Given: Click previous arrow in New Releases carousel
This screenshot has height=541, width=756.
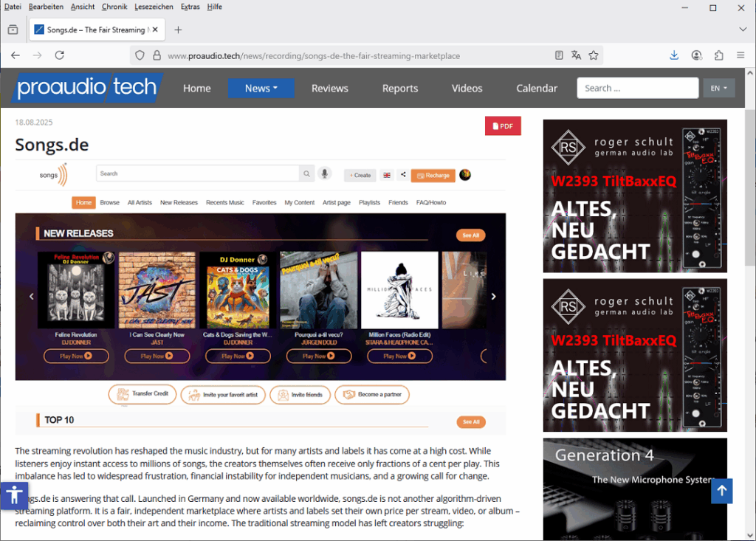Looking at the screenshot, I should pyautogui.click(x=31, y=297).
